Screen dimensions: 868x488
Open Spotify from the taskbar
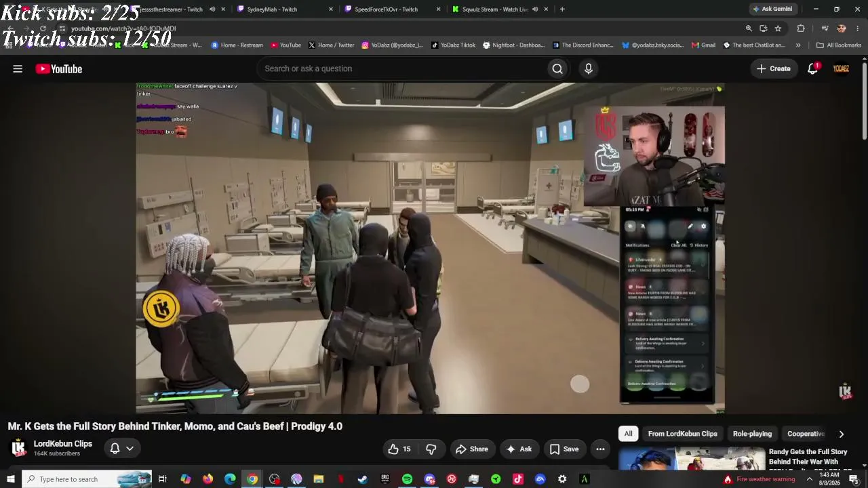click(407, 479)
